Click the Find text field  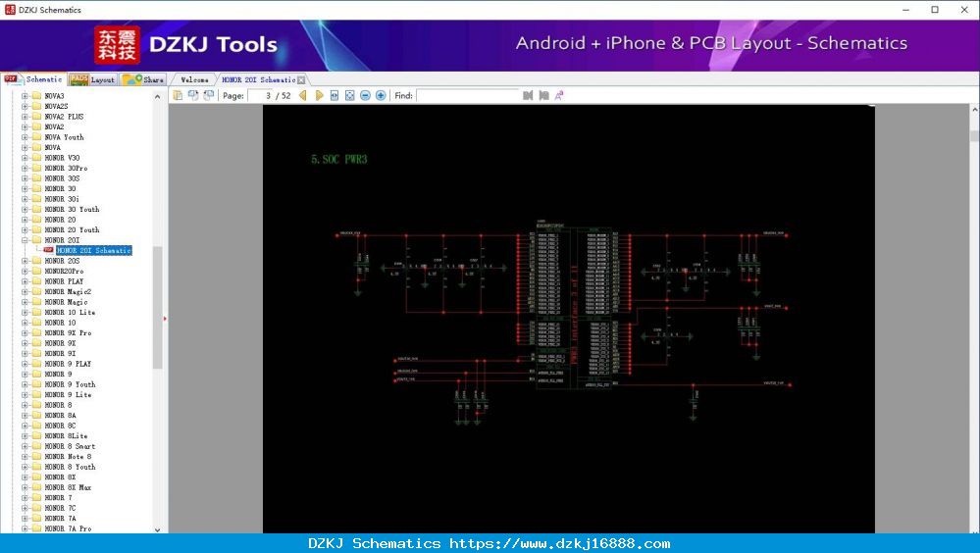pos(468,96)
